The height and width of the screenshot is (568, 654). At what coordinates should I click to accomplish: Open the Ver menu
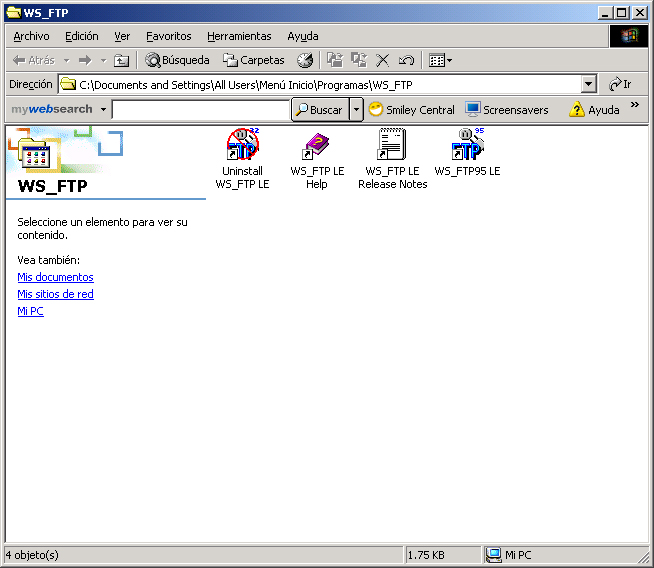pyautogui.click(x=122, y=37)
